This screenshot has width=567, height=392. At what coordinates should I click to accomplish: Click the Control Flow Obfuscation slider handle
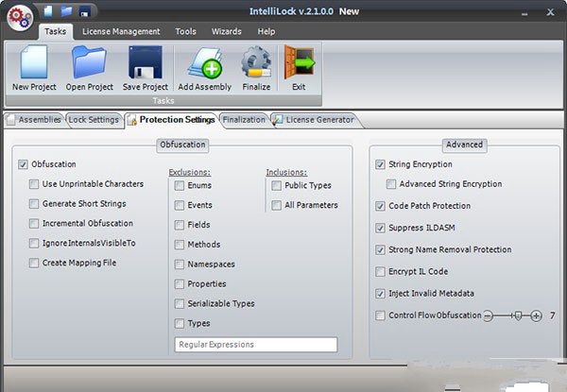(518, 316)
